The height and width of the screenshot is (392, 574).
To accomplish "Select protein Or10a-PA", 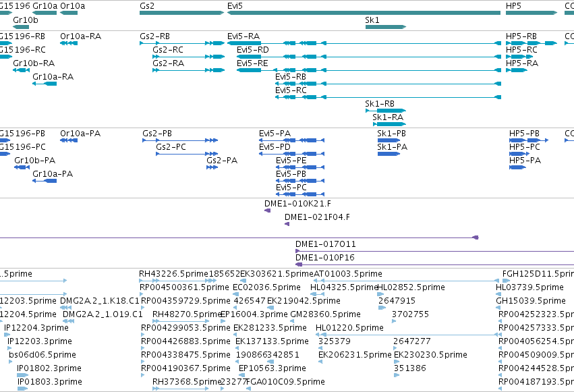I will tap(69, 140).
